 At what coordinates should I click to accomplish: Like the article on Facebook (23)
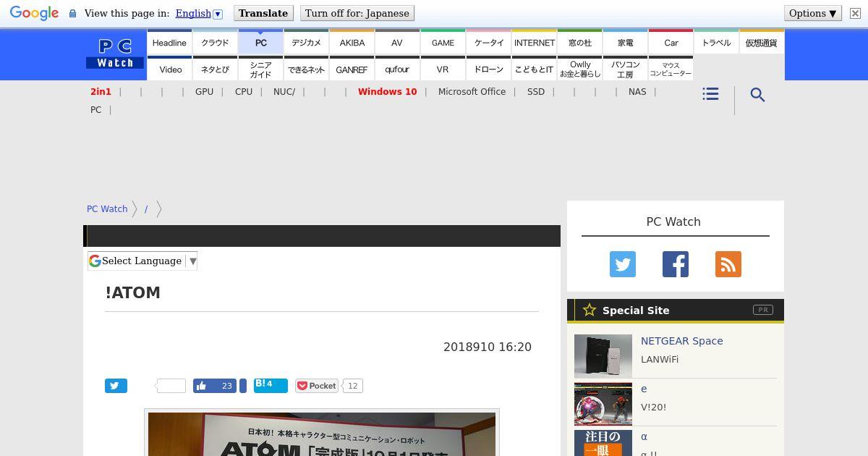tap(215, 386)
